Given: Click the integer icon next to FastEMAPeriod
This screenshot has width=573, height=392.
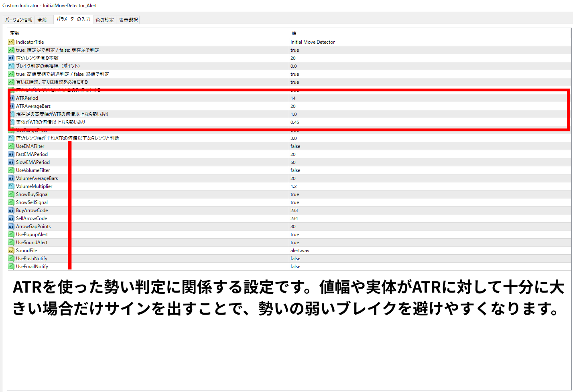Looking at the screenshot, I should 11,154.
